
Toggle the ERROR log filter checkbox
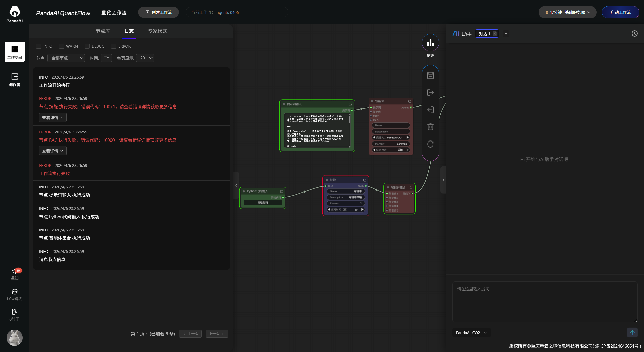pos(114,46)
